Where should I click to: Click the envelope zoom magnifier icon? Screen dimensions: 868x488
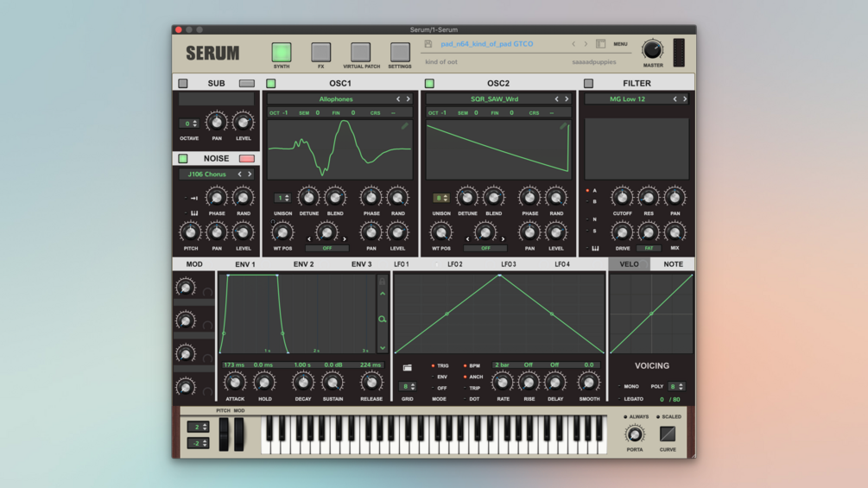tap(383, 320)
